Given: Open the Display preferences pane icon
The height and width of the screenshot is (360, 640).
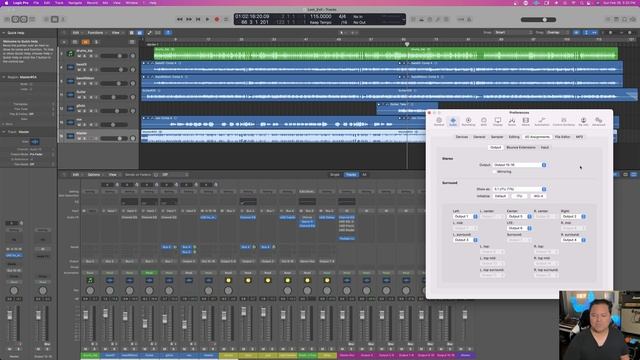Looking at the screenshot, I should (x=498, y=121).
